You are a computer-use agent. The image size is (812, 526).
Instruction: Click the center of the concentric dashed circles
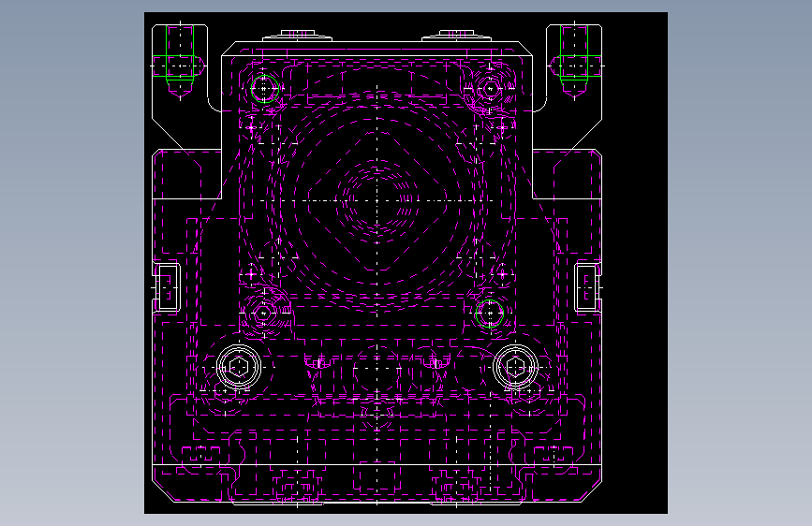tap(377, 200)
